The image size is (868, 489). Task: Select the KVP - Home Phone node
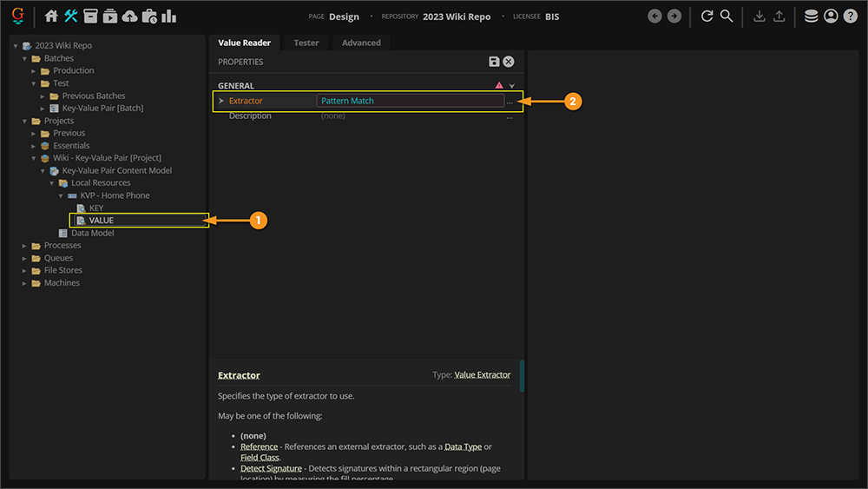click(x=115, y=195)
